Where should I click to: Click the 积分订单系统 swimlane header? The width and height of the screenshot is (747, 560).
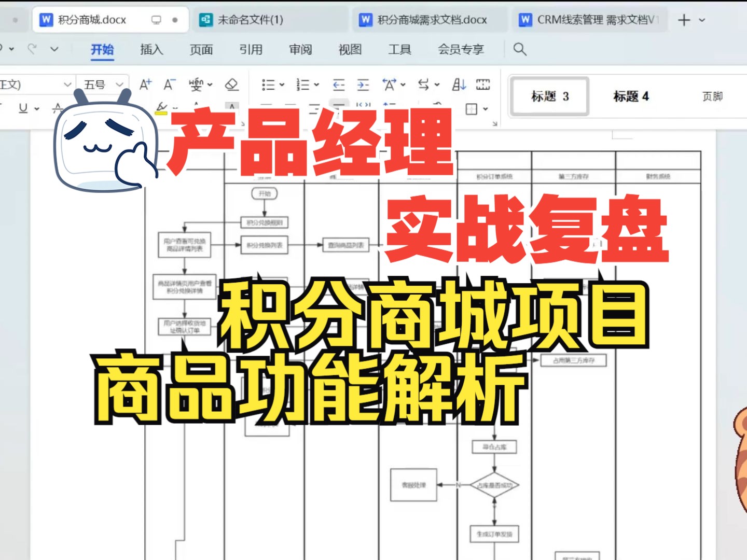pyautogui.click(x=494, y=176)
